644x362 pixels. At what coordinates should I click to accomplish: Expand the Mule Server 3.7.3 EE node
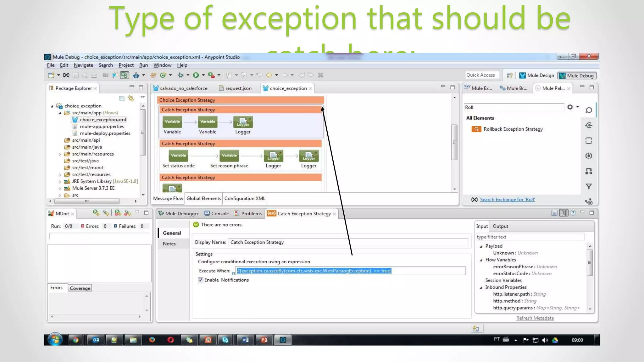[x=60, y=189]
